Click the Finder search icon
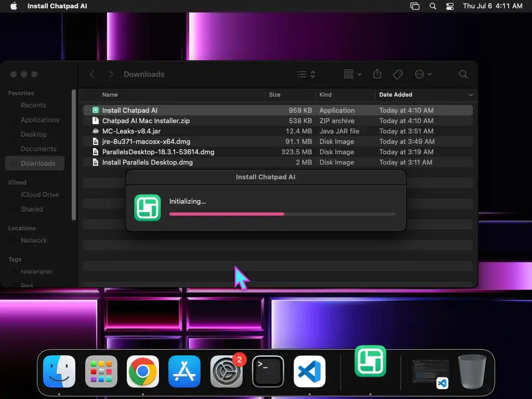The width and height of the screenshot is (532, 399). point(463,74)
